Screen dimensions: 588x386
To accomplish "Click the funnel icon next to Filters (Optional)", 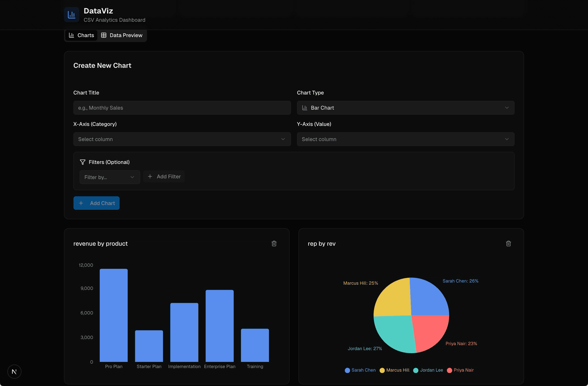I will [82, 162].
